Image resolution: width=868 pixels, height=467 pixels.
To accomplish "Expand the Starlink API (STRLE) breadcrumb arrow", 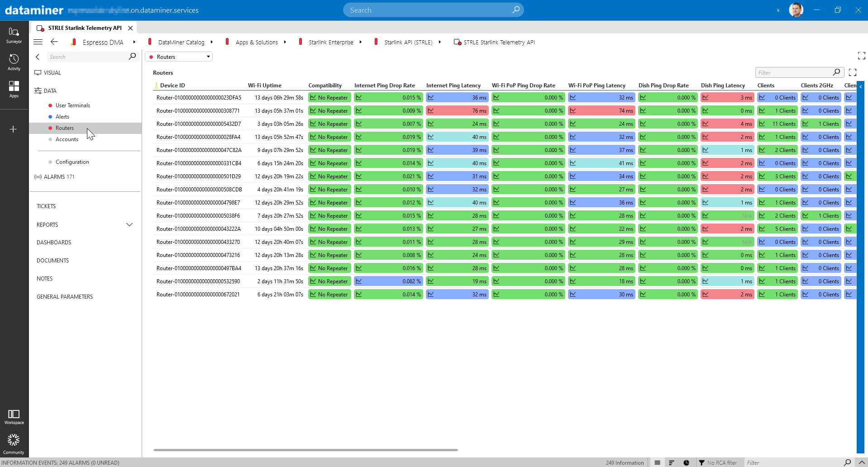I will pos(440,42).
